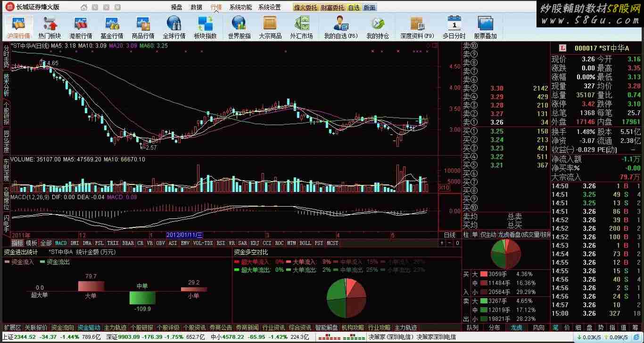Open 基金行情 toolbar icon
The height and width of the screenshot is (343, 644).
tap(112, 27)
